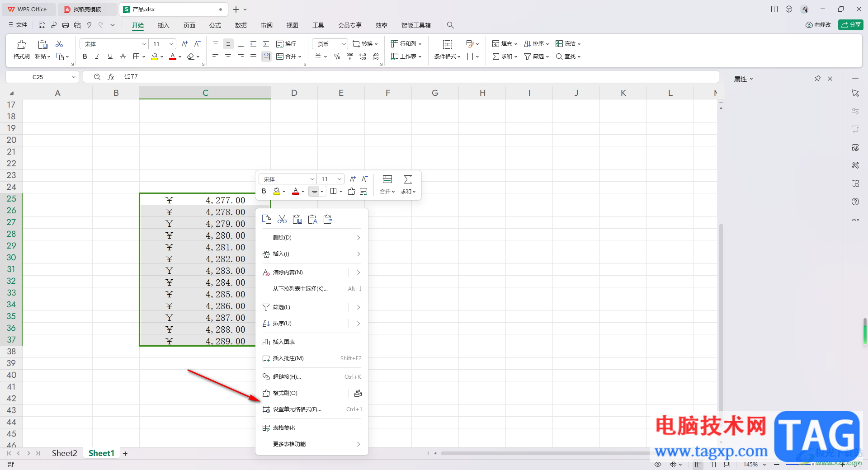Click the Percent style icon
The image size is (868, 470).
[x=337, y=56]
